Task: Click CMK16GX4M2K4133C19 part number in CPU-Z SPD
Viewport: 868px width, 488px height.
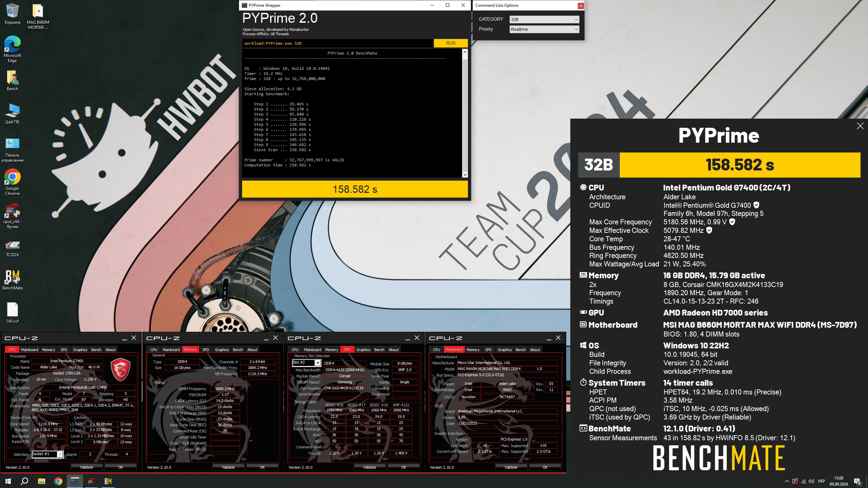Action: (x=344, y=388)
